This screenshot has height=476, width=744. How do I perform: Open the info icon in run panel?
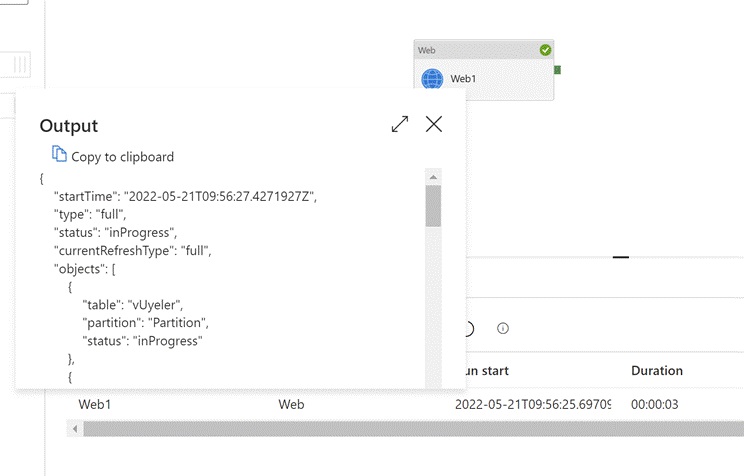(503, 328)
